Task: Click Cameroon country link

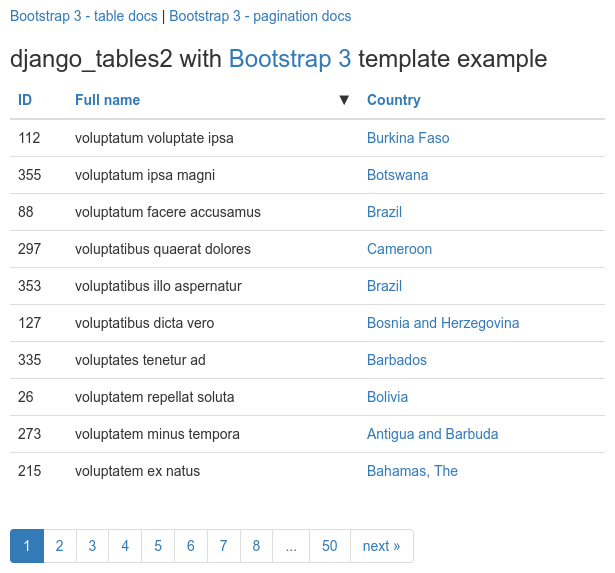Action: click(x=399, y=249)
